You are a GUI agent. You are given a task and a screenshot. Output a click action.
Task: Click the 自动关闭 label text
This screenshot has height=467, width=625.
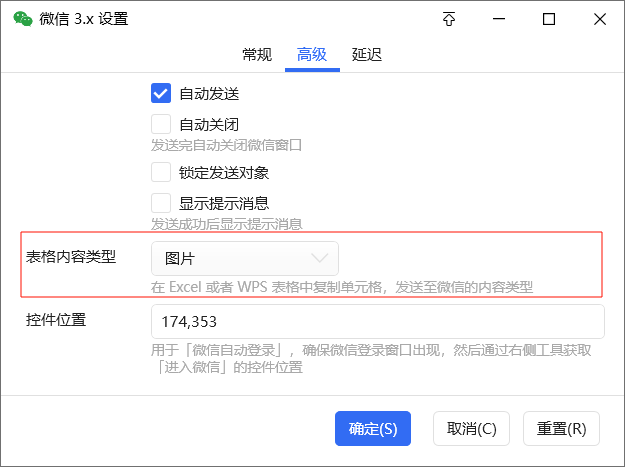point(209,125)
